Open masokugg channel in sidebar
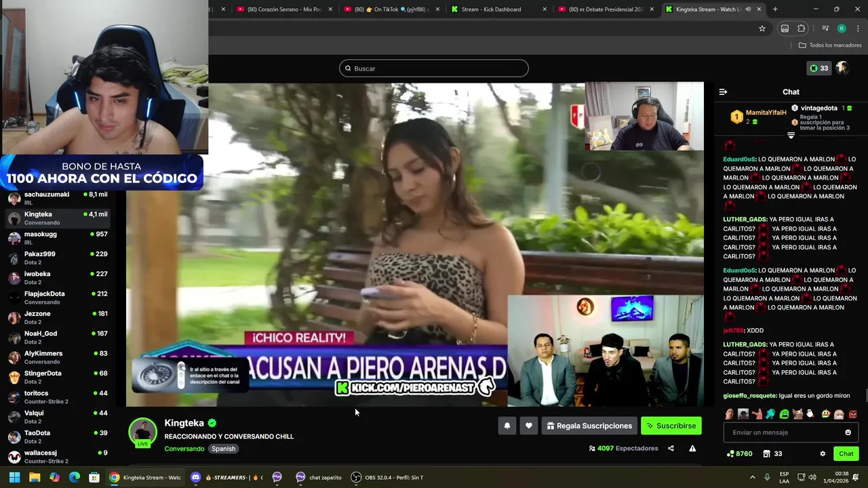This screenshot has height=488, width=868. pos(58,238)
